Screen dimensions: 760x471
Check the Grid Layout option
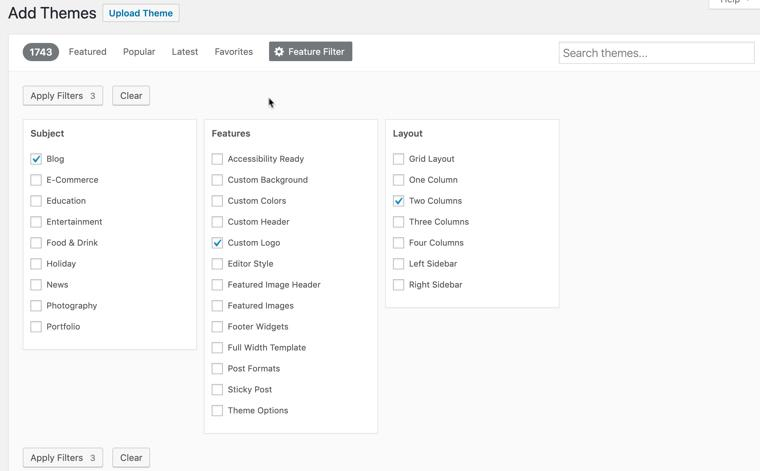click(x=398, y=159)
